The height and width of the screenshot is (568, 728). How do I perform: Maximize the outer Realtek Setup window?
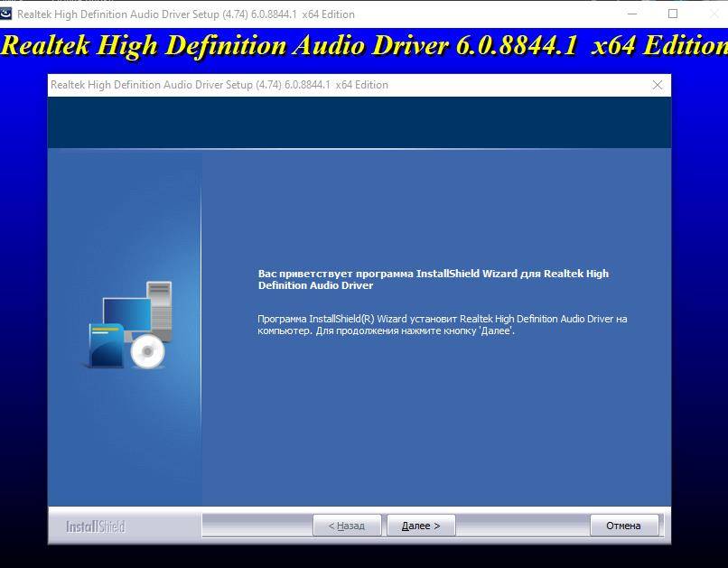[673, 14]
